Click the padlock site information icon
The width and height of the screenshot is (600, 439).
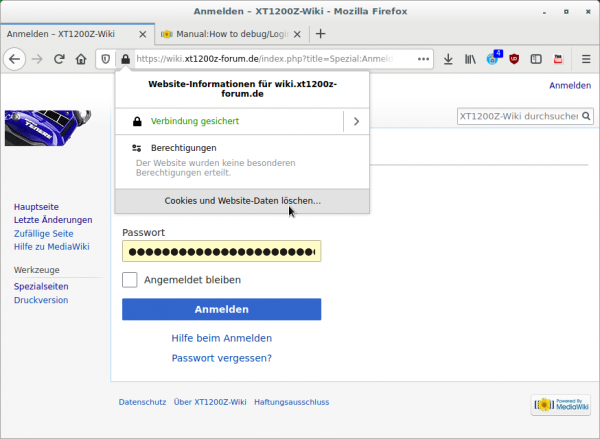[x=125, y=59]
